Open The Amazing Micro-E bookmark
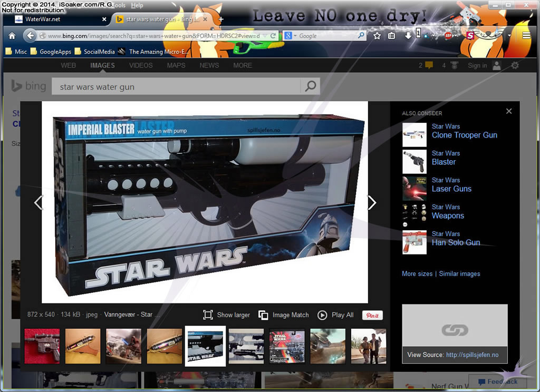This screenshot has height=392, width=540. pyautogui.click(x=154, y=52)
